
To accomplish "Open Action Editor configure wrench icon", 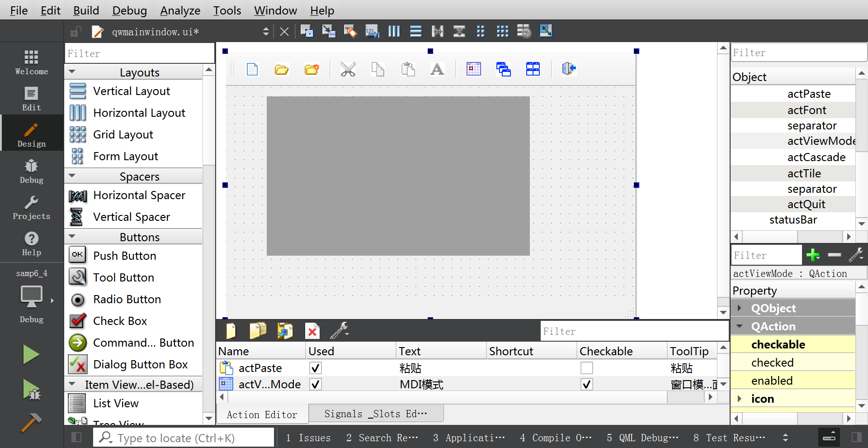I will click(339, 331).
